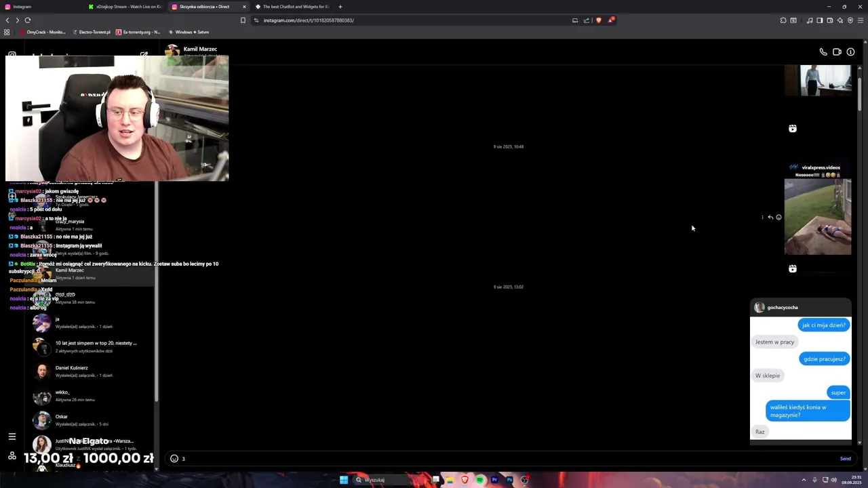Open taskbar clock showing 23:31
Viewport: 868px width, 488px height.
(852, 480)
